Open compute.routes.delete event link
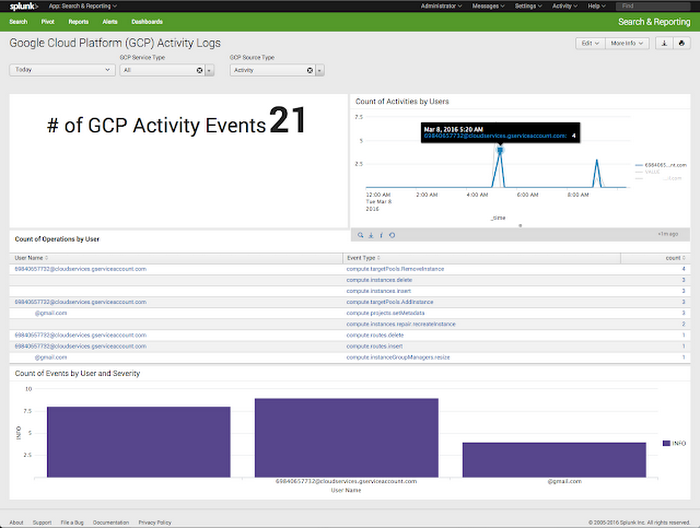This screenshot has height=528, width=700. click(x=375, y=335)
